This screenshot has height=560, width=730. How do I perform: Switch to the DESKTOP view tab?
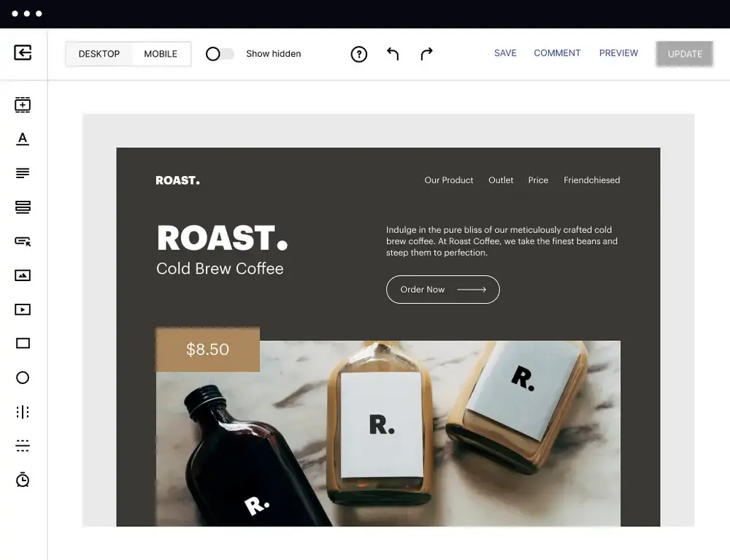coord(99,54)
